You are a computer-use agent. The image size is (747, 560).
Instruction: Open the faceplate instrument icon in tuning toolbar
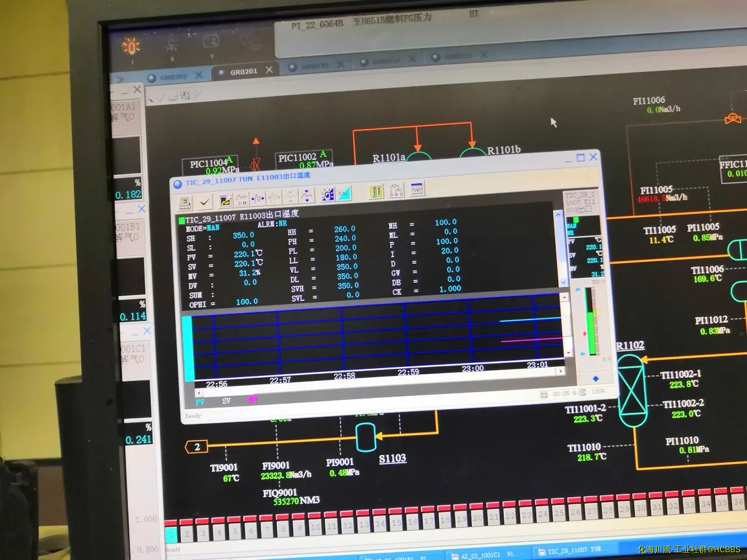point(376,191)
